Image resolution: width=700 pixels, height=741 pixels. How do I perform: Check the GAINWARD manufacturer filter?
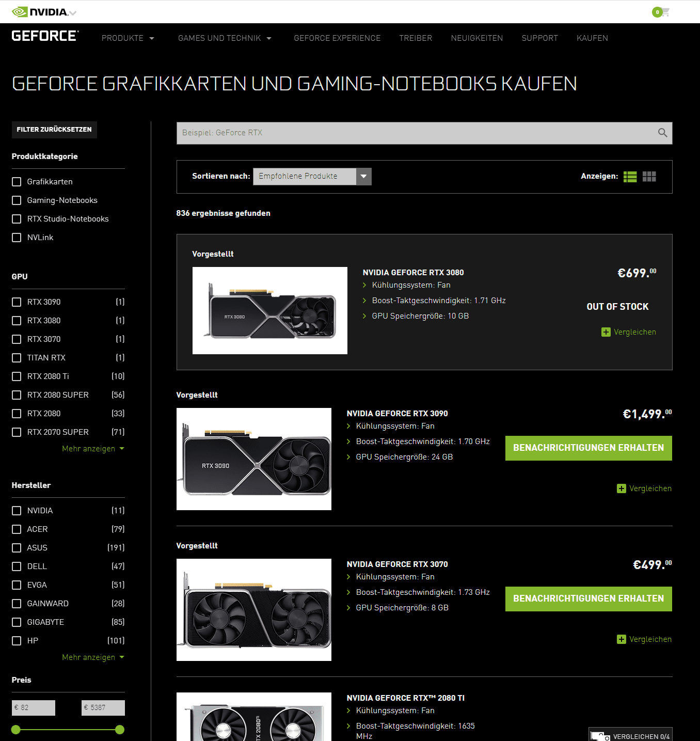17,604
